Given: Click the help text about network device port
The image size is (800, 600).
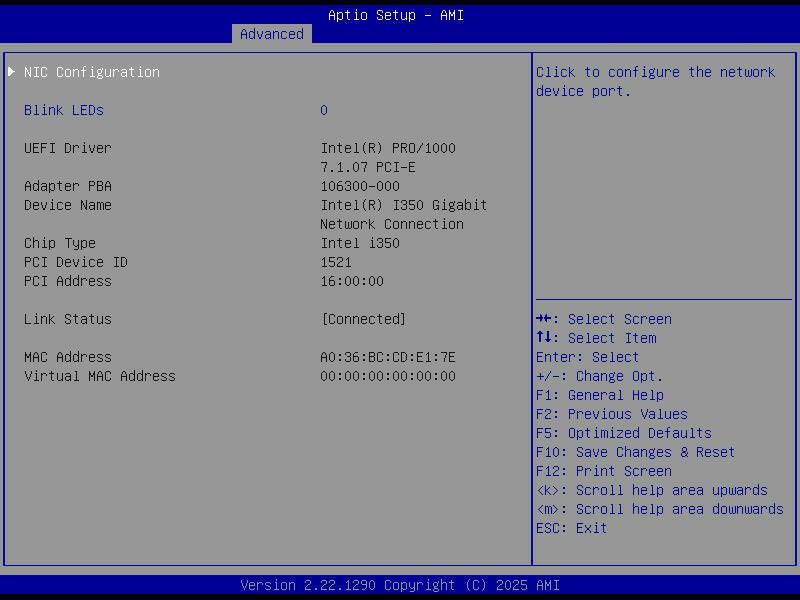Looking at the screenshot, I should [656, 82].
